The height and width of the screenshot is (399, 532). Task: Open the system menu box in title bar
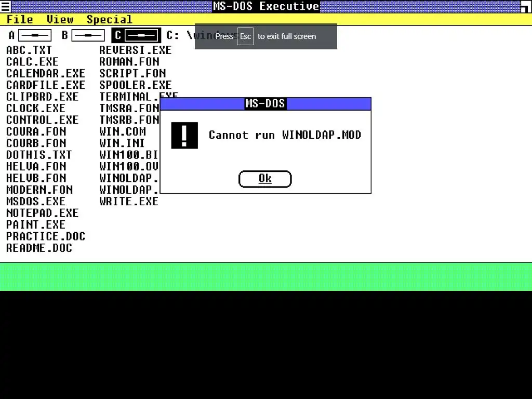tap(5, 6)
